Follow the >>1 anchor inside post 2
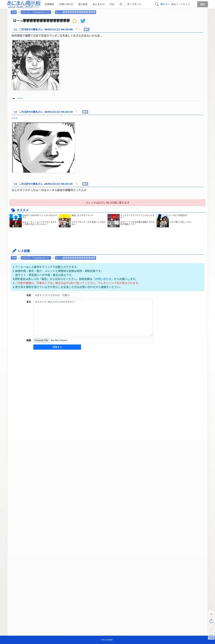 pyautogui.click(x=15, y=118)
